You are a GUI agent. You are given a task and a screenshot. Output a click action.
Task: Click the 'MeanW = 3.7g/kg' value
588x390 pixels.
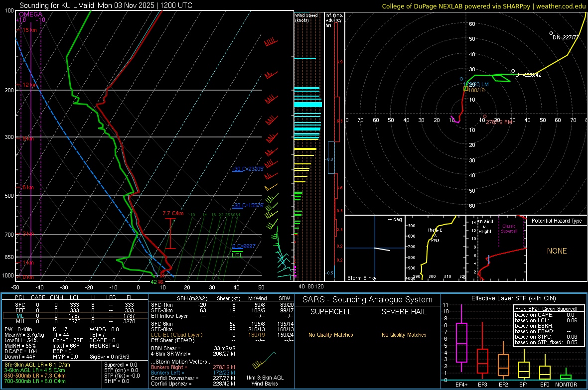tap(24, 335)
